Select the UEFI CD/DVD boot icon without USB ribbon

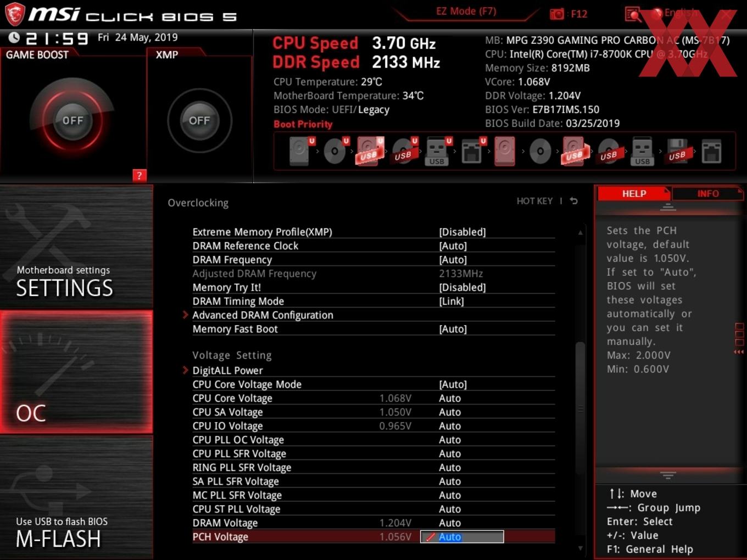335,151
